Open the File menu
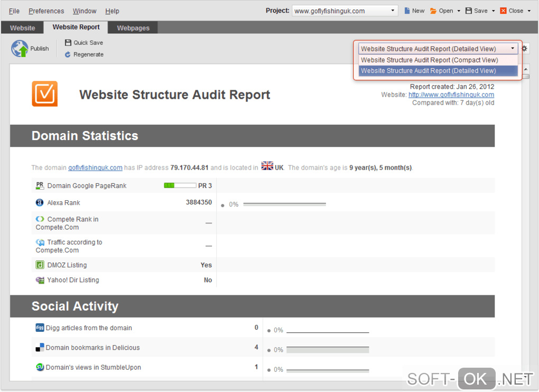 (14, 11)
